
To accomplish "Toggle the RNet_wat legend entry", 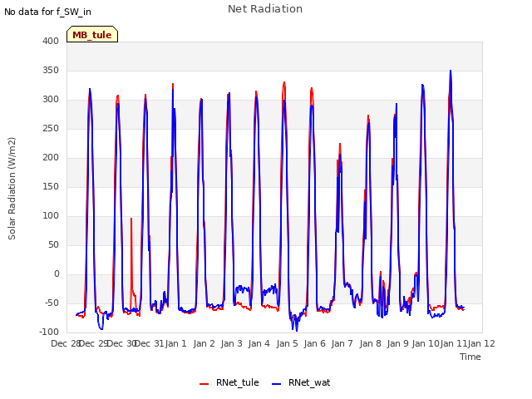I will click(301, 382).
